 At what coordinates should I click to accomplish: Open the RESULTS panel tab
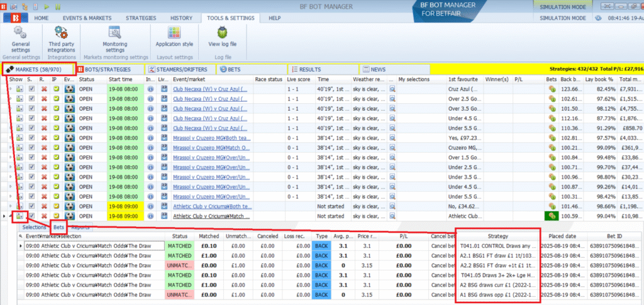pyautogui.click(x=323, y=69)
